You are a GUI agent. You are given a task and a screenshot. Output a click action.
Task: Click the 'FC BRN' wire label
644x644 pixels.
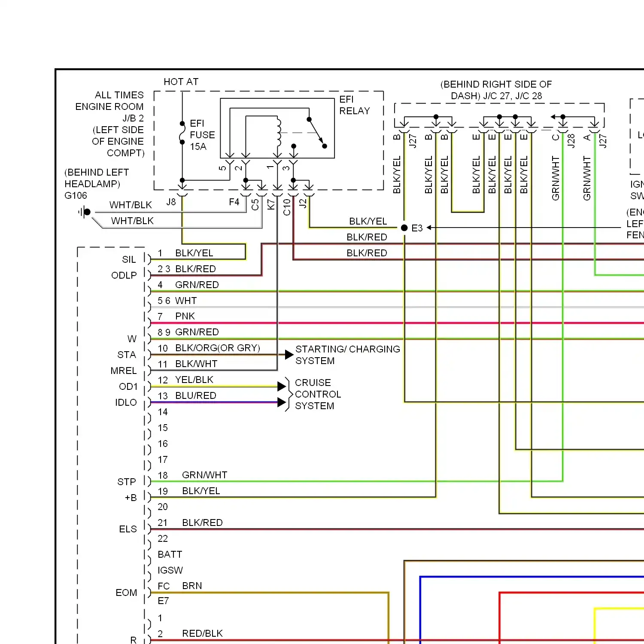pyautogui.click(x=180, y=586)
